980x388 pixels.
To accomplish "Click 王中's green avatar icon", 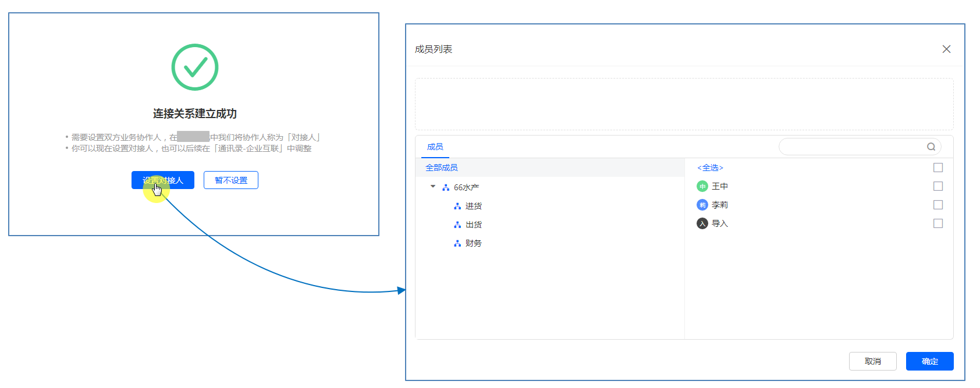I will (702, 186).
